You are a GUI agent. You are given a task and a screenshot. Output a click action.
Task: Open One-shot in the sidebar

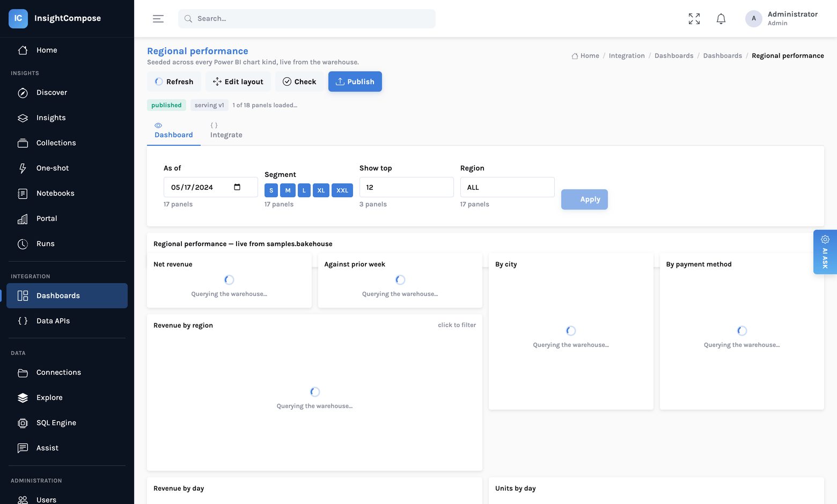tap(67, 168)
